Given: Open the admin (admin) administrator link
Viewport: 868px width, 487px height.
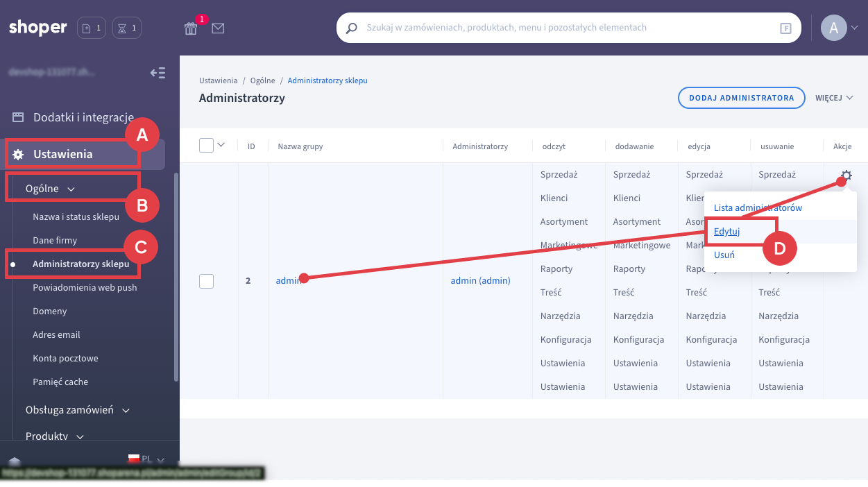Looking at the screenshot, I should pos(480,280).
